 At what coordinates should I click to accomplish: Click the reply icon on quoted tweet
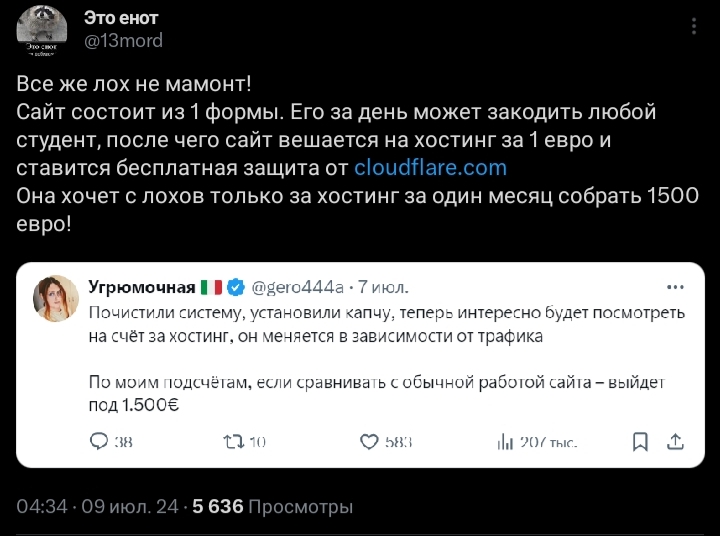(x=100, y=441)
